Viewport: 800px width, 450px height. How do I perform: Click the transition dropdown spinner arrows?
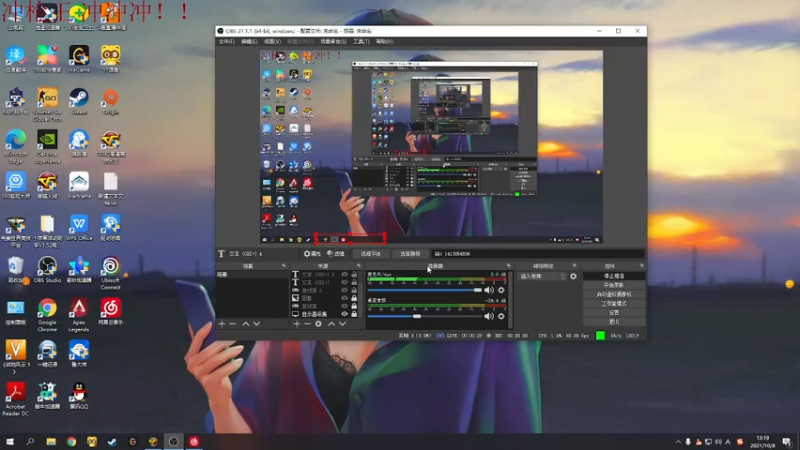coord(563,276)
